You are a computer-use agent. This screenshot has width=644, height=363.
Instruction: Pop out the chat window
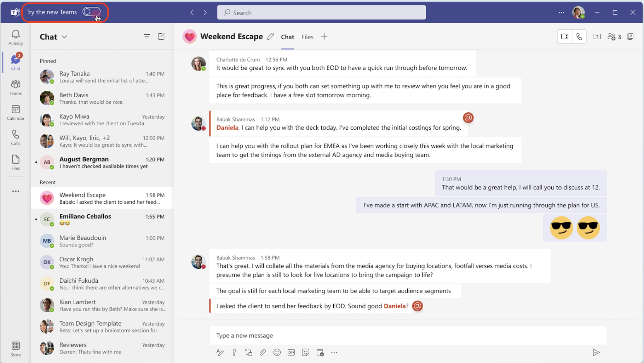click(630, 36)
